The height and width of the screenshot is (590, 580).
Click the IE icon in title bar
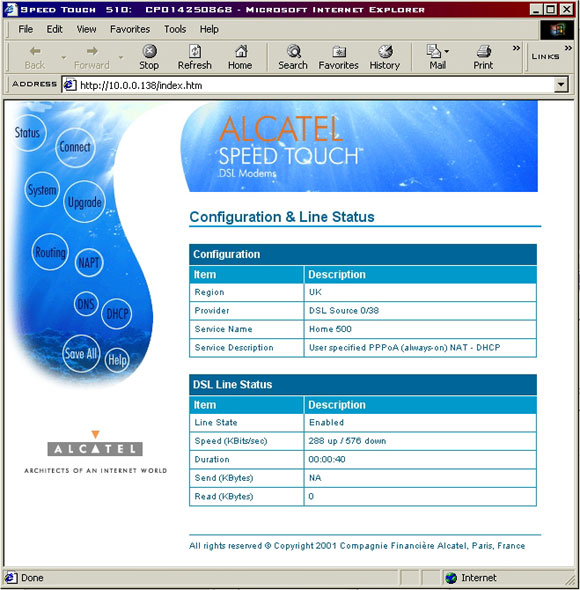click(x=11, y=9)
